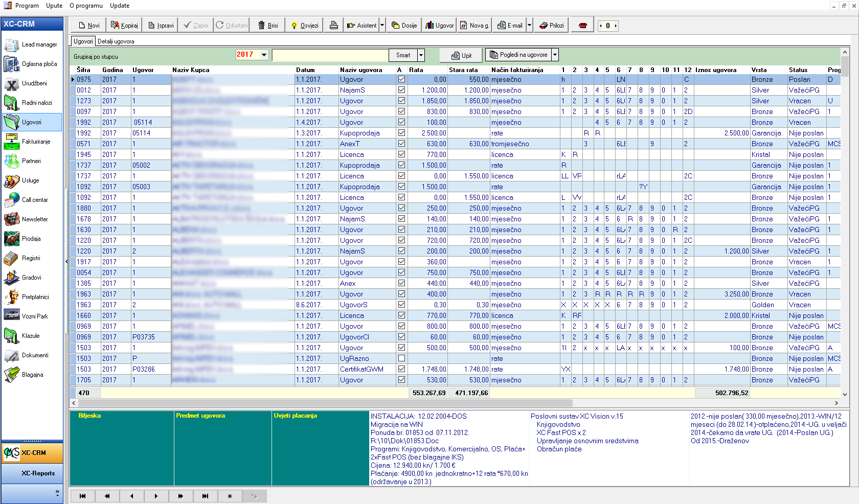Toggle checkbox in UgovorCl row
Screen dimensions: 859x504
pos(402,337)
